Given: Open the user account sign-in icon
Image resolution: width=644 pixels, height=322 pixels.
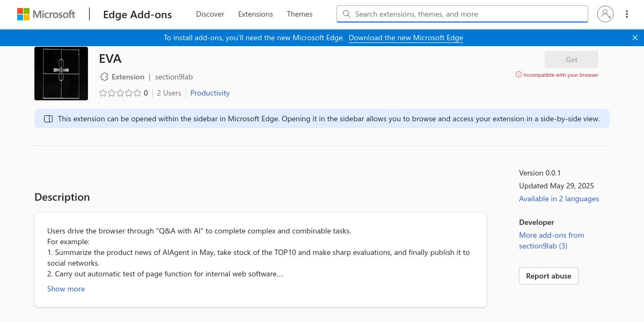Looking at the screenshot, I should (x=605, y=14).
